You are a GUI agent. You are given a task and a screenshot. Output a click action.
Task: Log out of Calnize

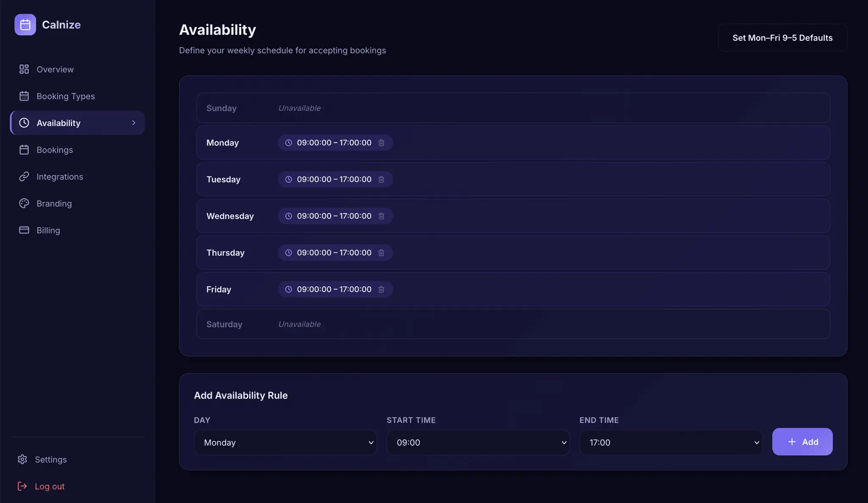click(x=78, y=486)
